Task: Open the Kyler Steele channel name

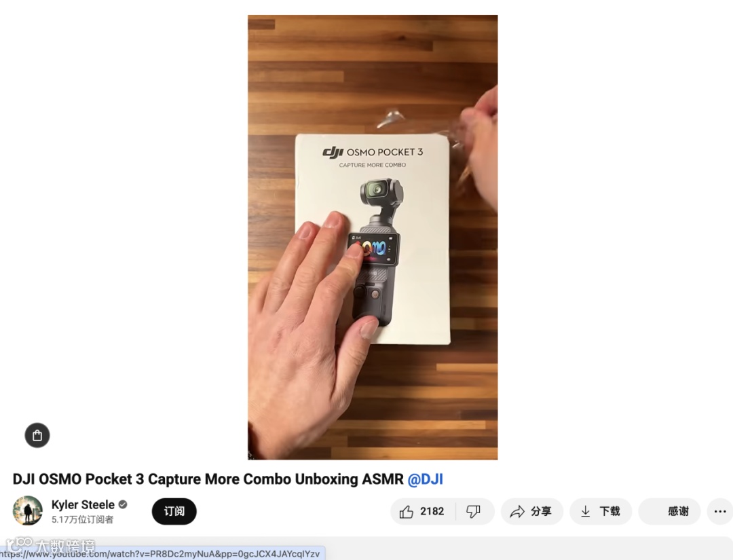Action: pyautogui.click(x=83, y=504)
